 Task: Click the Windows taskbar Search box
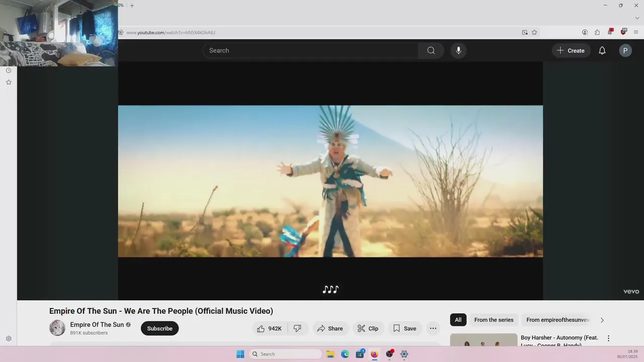pyautogui.click(x=285, y=354)
